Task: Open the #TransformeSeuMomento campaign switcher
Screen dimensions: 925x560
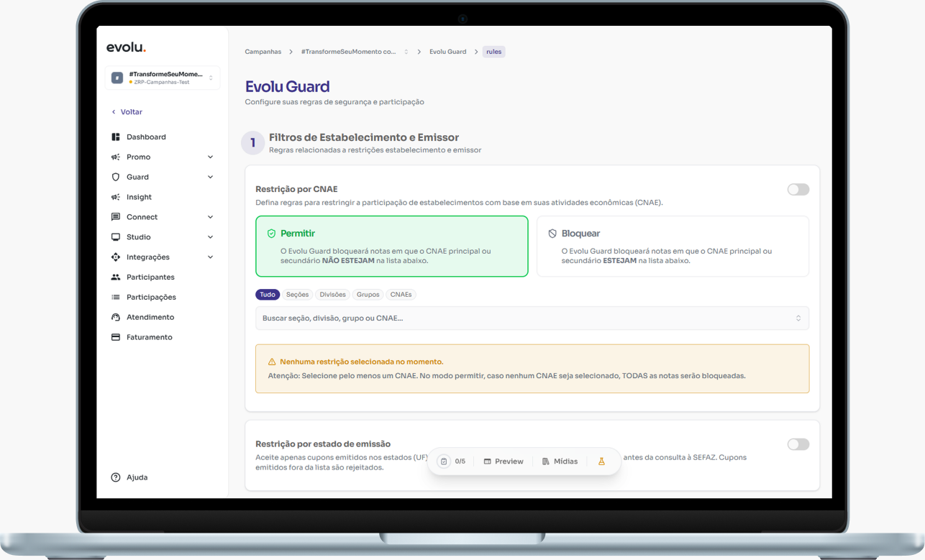Action: (163, 78)
